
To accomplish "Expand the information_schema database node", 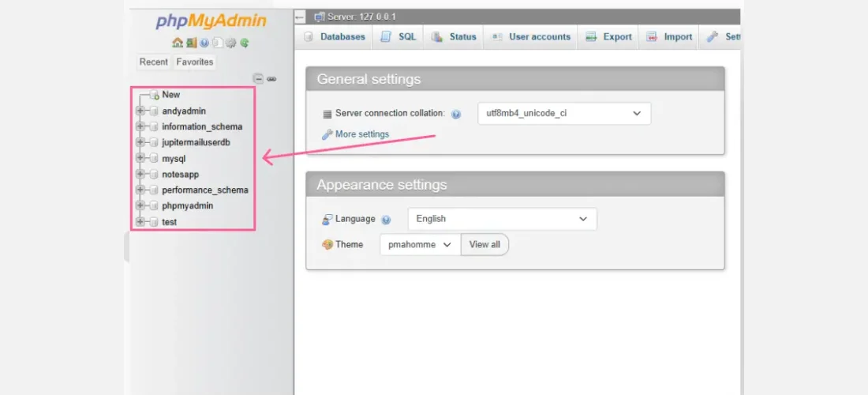I will [x=140, y=127].
